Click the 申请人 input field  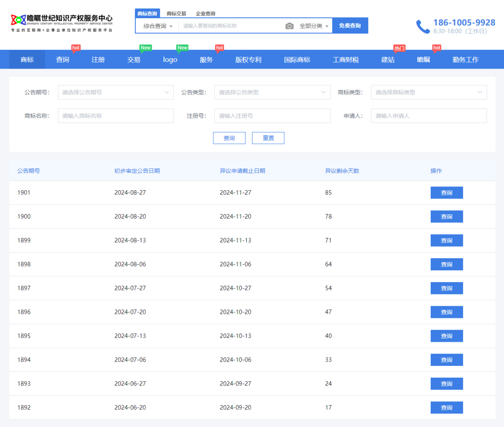[x=428, y=116]
